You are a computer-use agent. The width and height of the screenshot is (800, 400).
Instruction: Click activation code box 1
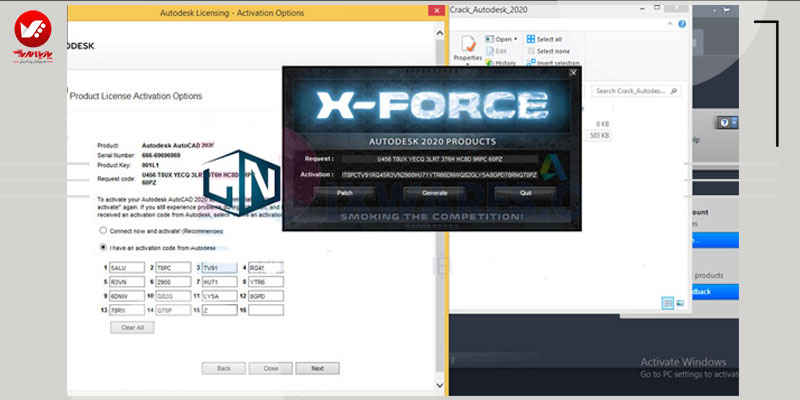click(127, 267)
